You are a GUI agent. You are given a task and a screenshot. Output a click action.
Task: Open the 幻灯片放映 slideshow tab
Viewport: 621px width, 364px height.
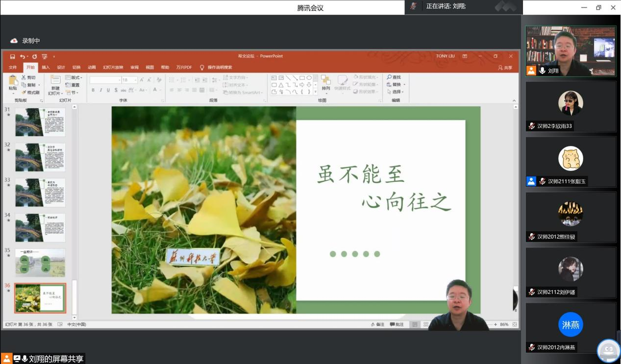pyautogui.click(x=113, y=68)
